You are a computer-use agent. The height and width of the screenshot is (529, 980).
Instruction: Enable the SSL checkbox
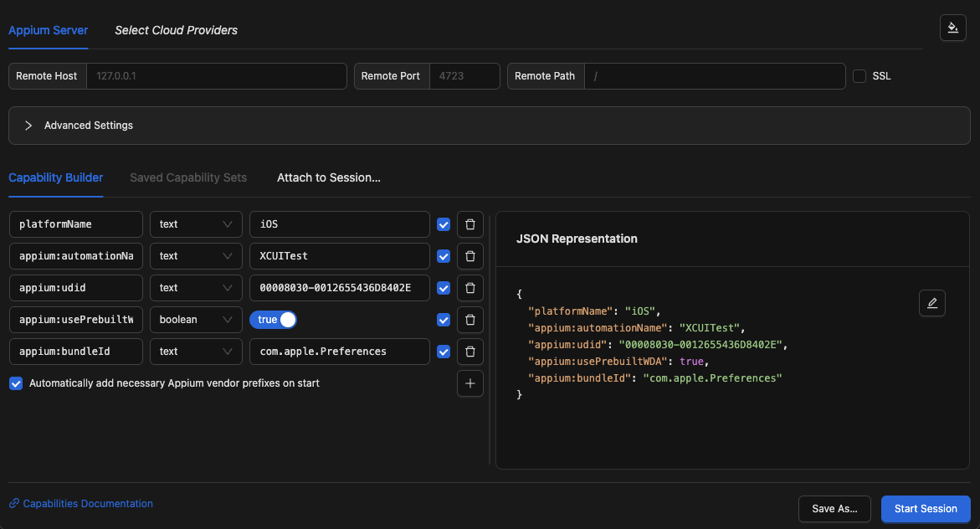(859, 75)
